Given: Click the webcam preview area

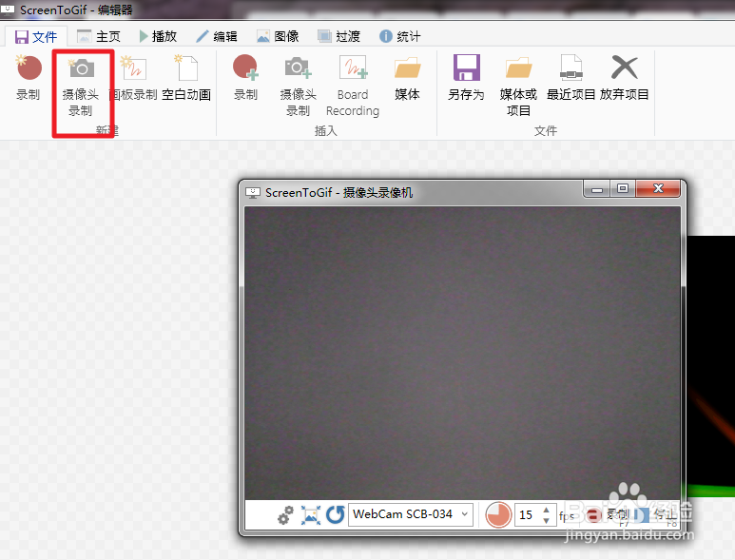Looking at the screenshot, I should click(463, 353).
